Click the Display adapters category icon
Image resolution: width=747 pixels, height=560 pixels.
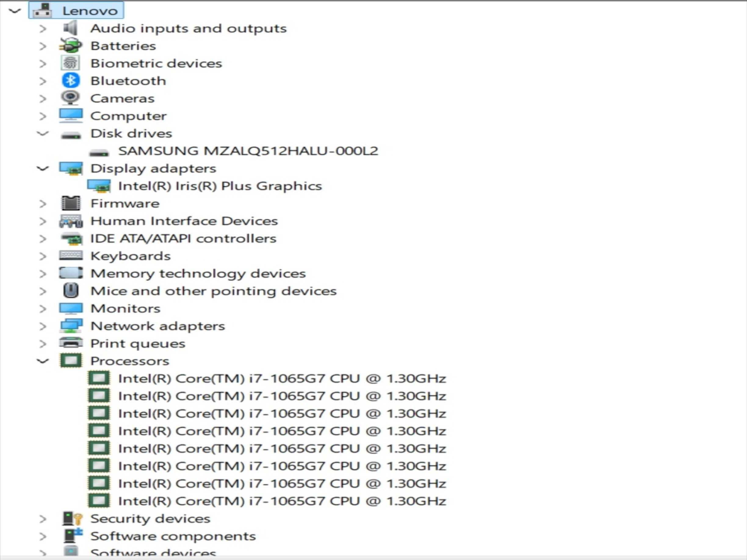pyautogui.click(x=71, y=168)
